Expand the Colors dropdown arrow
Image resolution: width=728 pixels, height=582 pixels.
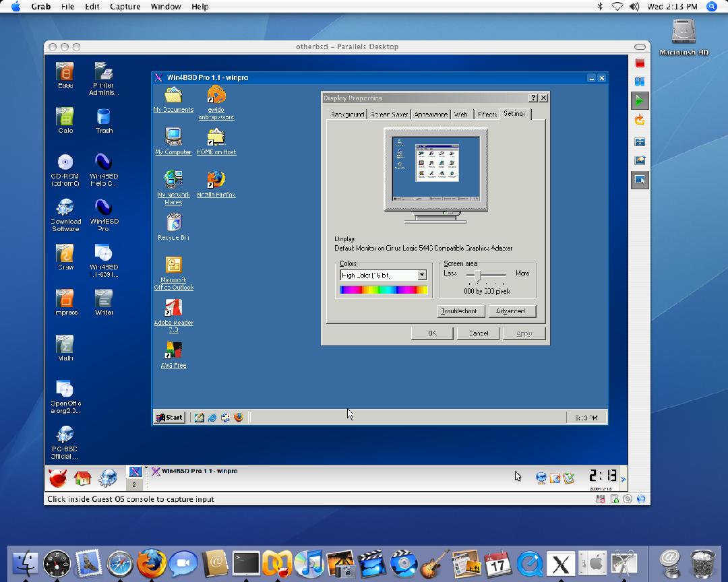pyautogui.click(x=421, y=276)
